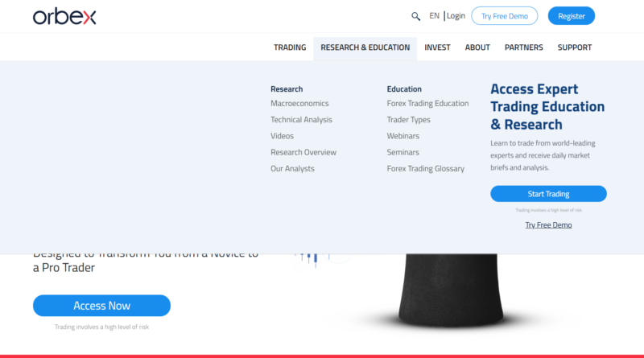Viewport: 644px width, 358px height.
Task: Go to Macroeconomics research
Action: (x=299, y=104)
